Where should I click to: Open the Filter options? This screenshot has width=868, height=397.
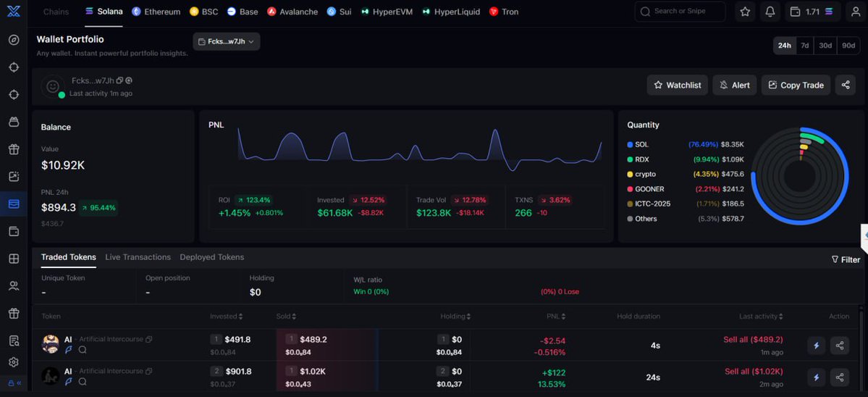(846, 259)
